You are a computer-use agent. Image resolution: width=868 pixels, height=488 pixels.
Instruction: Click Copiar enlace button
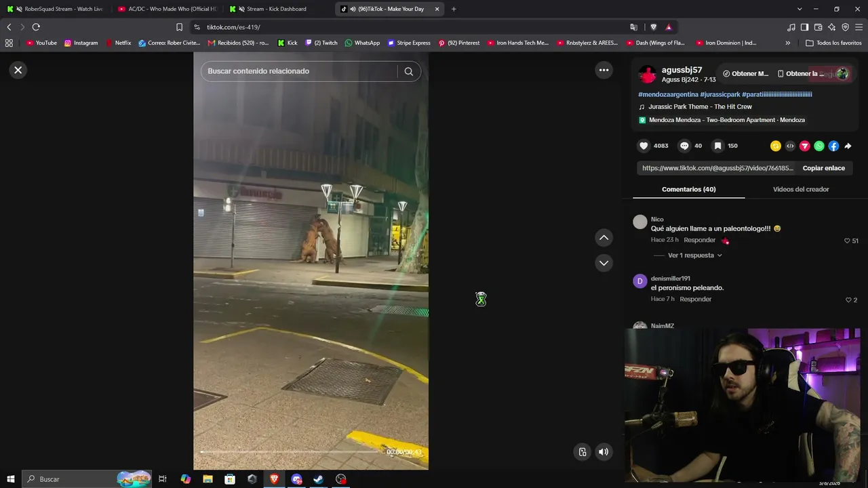coord(824,168)
